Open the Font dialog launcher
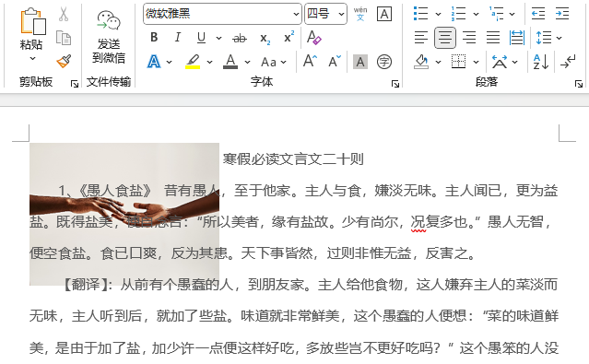 tap(395, 84)
